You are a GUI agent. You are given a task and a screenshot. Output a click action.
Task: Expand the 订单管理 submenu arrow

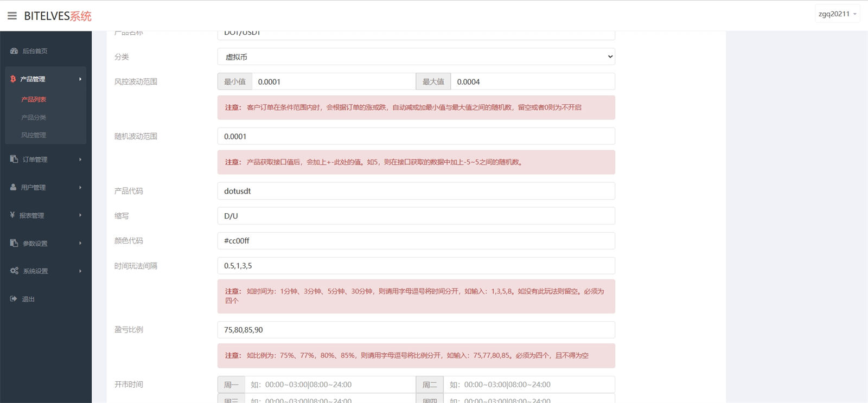tap(80, 159)
